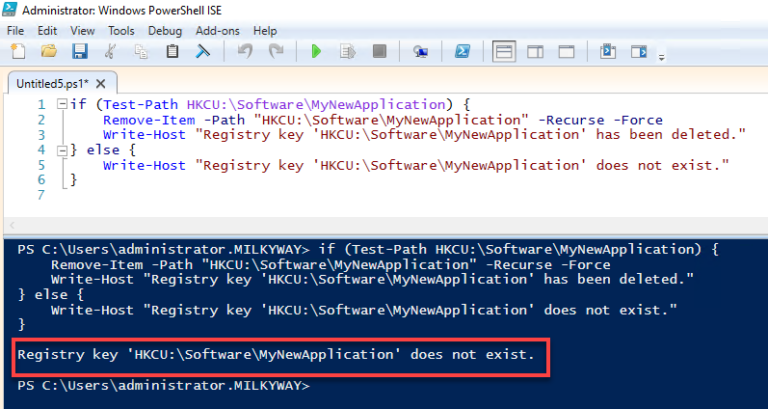The height and width of the screenshot is (409, 768).
Task: Click the Stop Operation square icon
Action: click(x=380, y=51)
